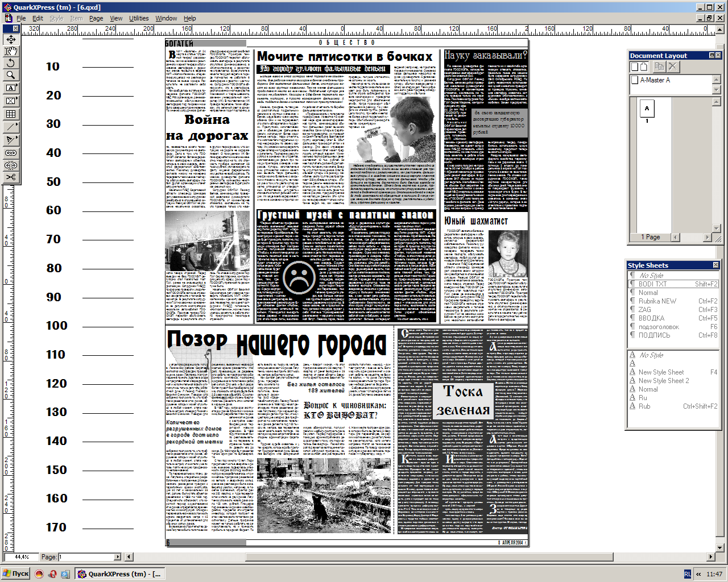The height and width of the screenshot is (582, 728).
Task: Click the zoom percentage field 44,4%
Action: [22, 557]
